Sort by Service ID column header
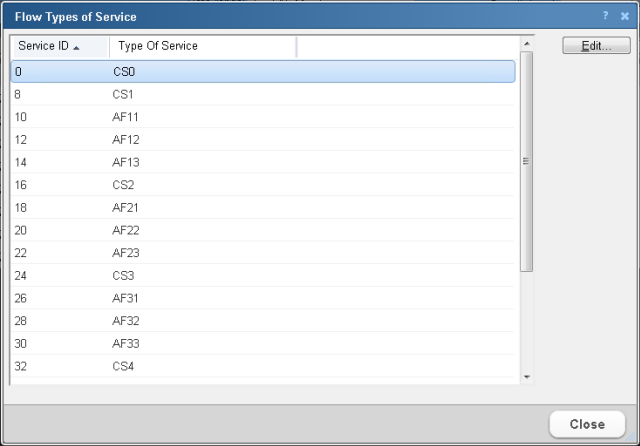The width and height of the screenshot is (640, 446). pos(59,46)
